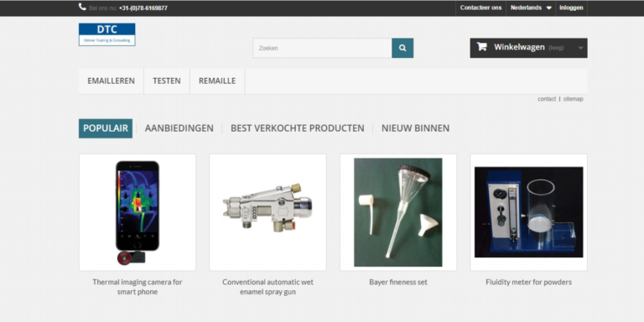Screen dimensions: 644x322
Task: Click the Inloggen link
Action: click(571, 8)
